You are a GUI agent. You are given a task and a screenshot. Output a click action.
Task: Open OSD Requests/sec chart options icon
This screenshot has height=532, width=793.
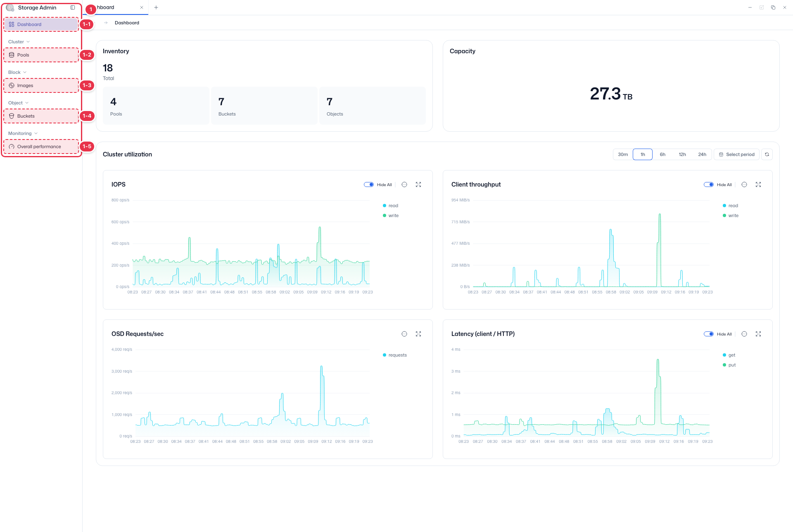click(x=404, y=334)
